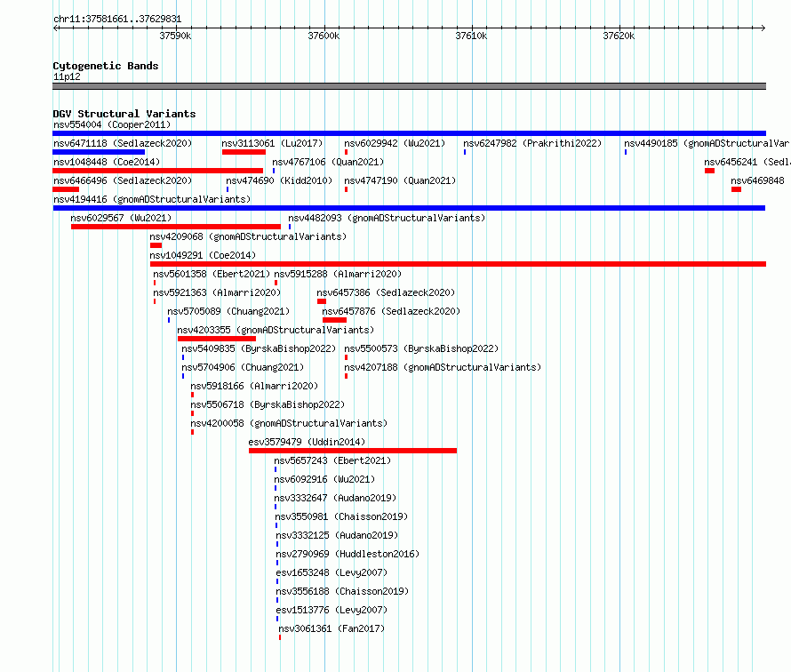Click the nsv3113061 (Lu2017) label
This screenshot has width=791, height=672.
coord(272,143)
